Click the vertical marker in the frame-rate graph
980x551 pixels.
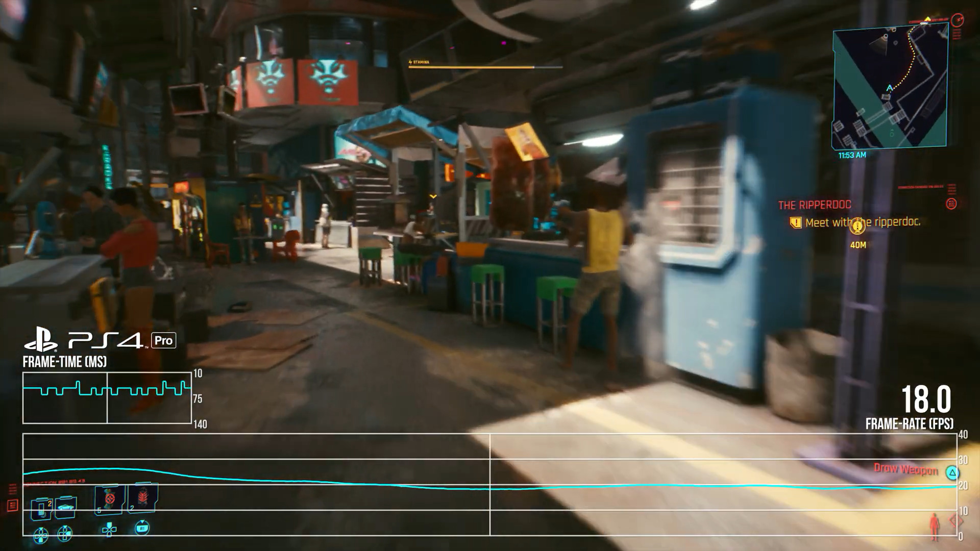490,485
